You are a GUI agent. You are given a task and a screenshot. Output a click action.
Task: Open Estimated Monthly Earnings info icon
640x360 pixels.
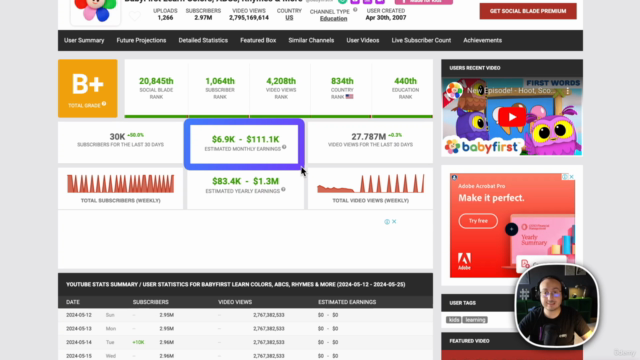point(284,147)
